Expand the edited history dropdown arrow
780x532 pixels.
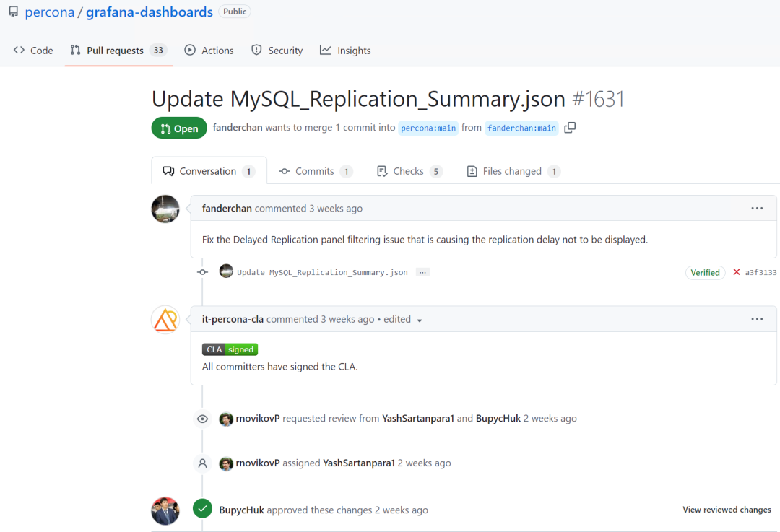[420, 320]
